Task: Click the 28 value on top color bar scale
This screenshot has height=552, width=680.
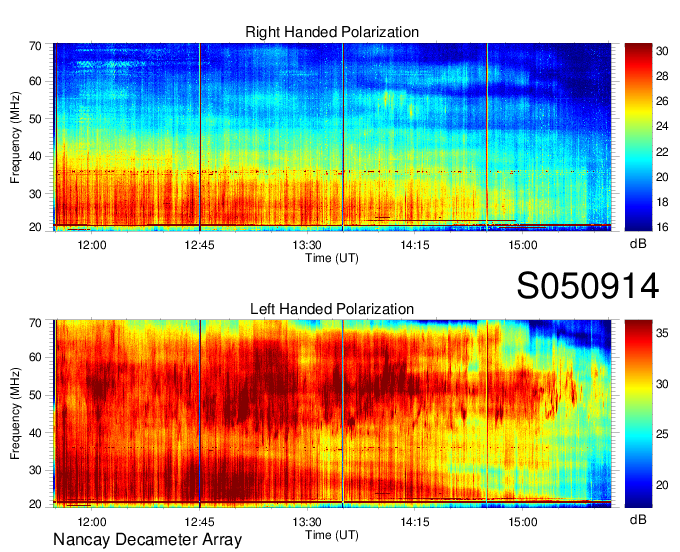Action: 662,76
